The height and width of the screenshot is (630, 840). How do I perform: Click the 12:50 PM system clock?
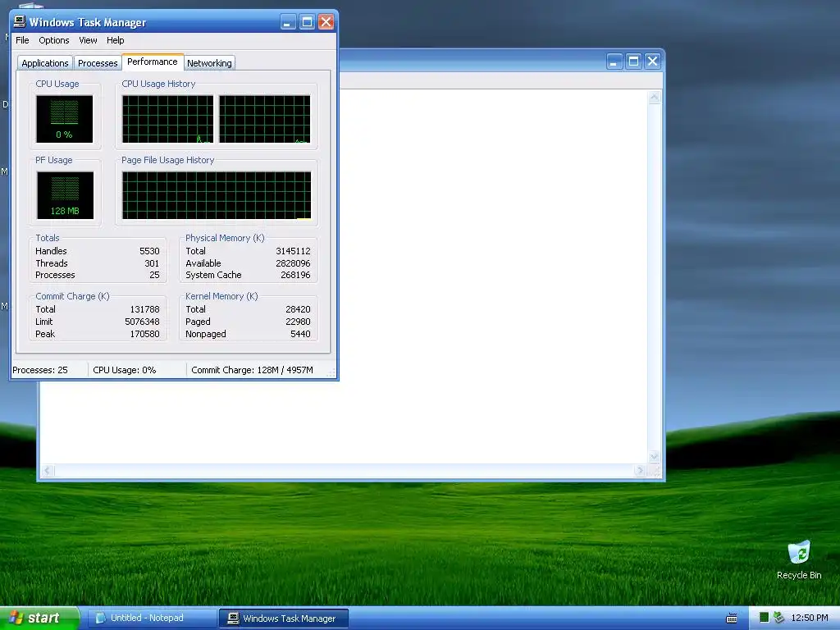[810, 618]
